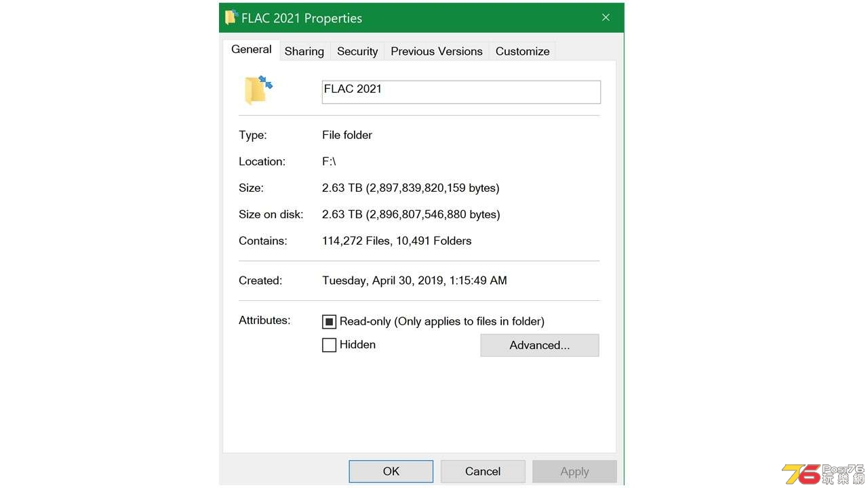Click the Apply button
868x488 pixels.
click(574, 471)
